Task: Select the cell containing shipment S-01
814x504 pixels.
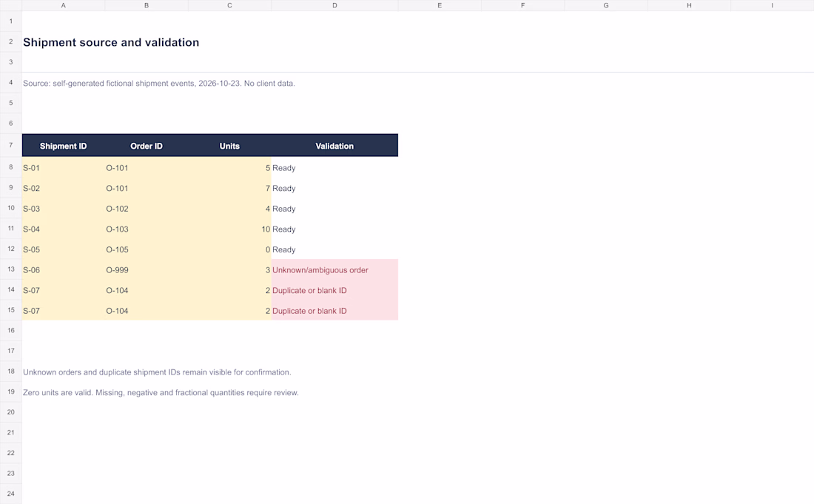Action: tap(64, 168)
